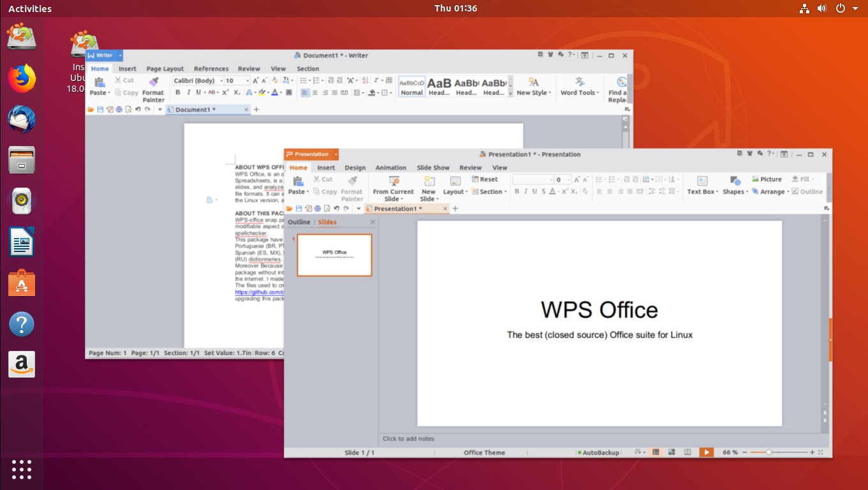The width and height of the screenshot is (868, 490).
Task: Start the slide show playback
Action: (x=706, y=452)
